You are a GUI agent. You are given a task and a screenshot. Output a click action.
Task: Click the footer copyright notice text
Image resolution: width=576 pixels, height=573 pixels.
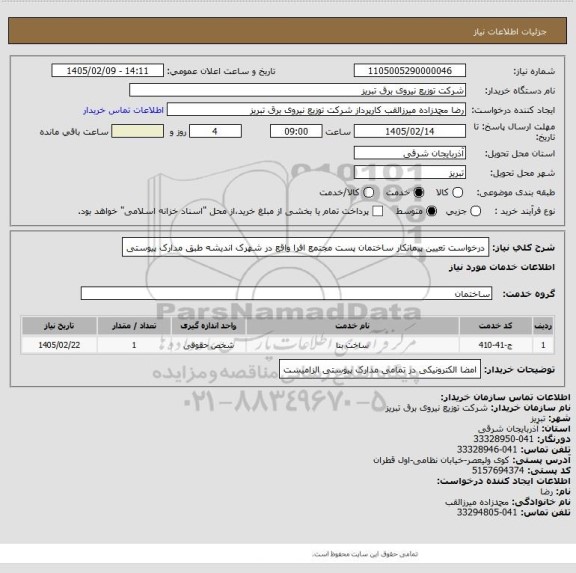pyautogui.click(x=365, y=554)
